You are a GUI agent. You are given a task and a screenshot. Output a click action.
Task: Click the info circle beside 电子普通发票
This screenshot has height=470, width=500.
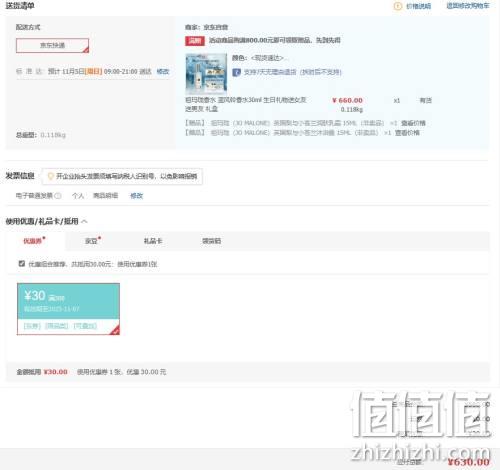58,196
